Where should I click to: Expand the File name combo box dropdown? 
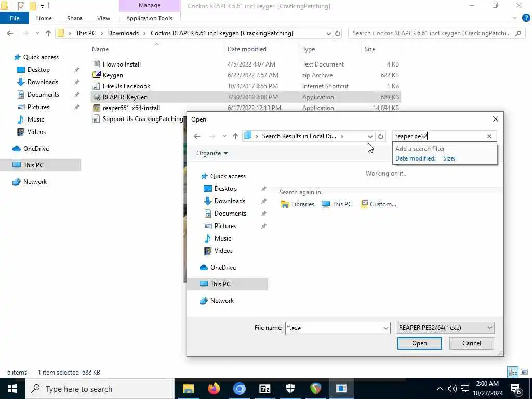tap(386, 328)
